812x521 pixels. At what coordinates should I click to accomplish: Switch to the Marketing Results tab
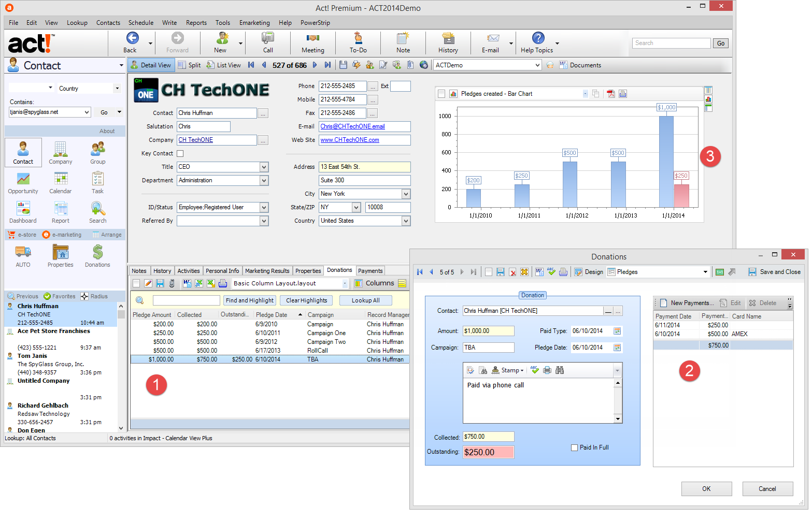[267, 271]
